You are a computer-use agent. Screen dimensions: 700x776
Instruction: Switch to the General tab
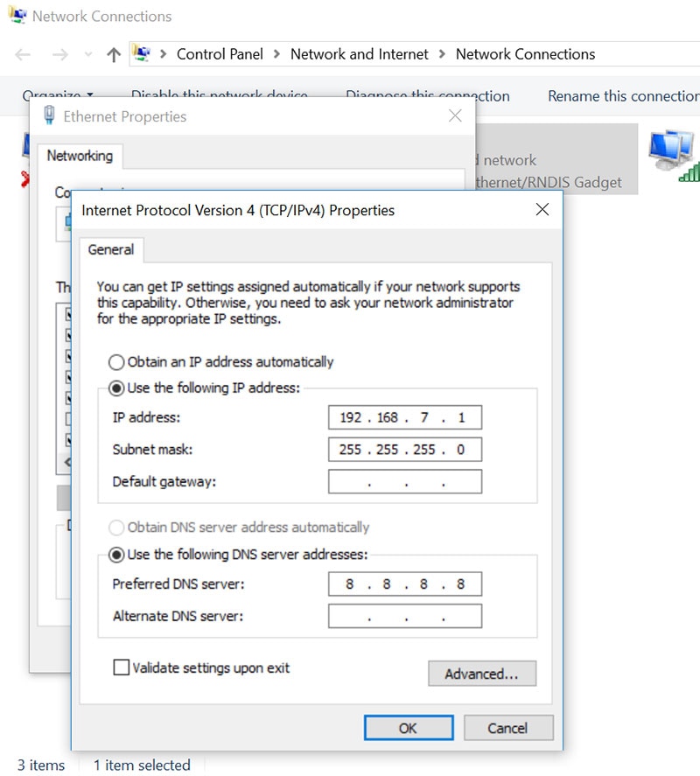pyautogui.click(x=111, y=249)
